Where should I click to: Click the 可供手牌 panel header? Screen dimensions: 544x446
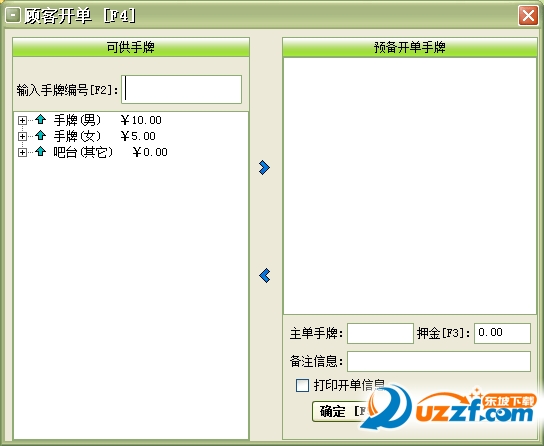point(131,47)
